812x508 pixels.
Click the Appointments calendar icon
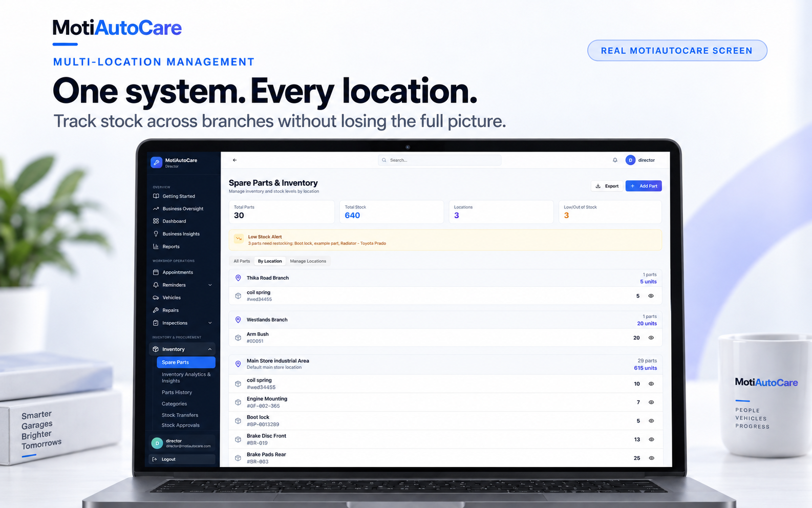click(156, 272)
